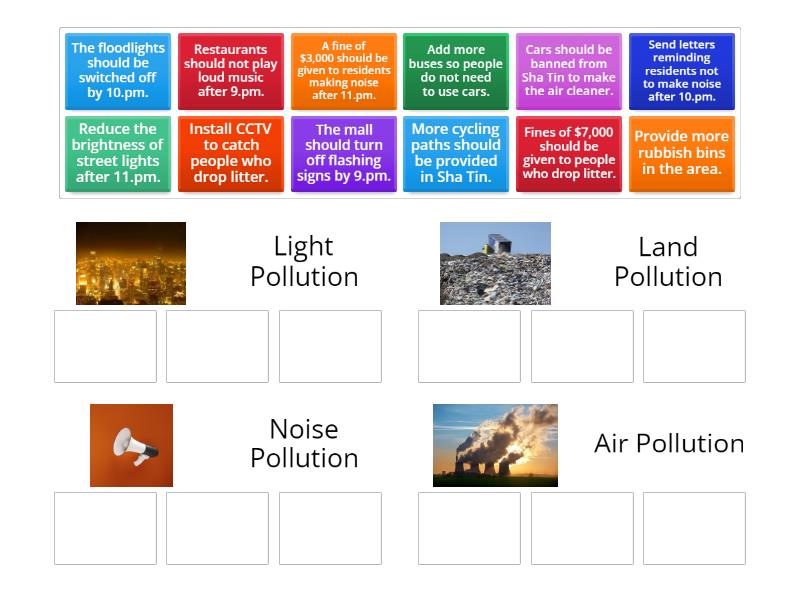Select the send letters about noise card
The height and width of the screenshot is (600, 800).
coord(680,67)
